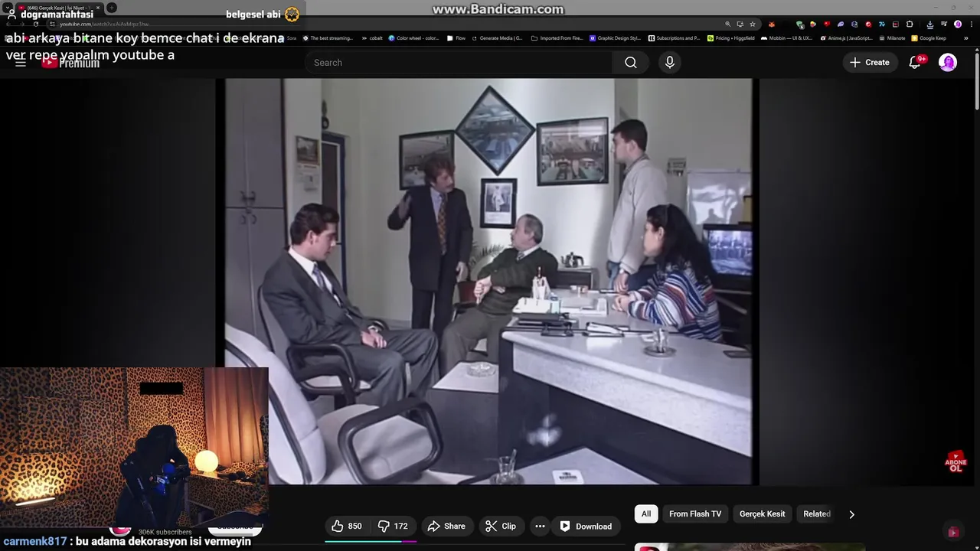Viewport: 980px width, 551px height.
Task: Open the Pricing Higgsfield bookmark
Action: (x=731, y=37)
